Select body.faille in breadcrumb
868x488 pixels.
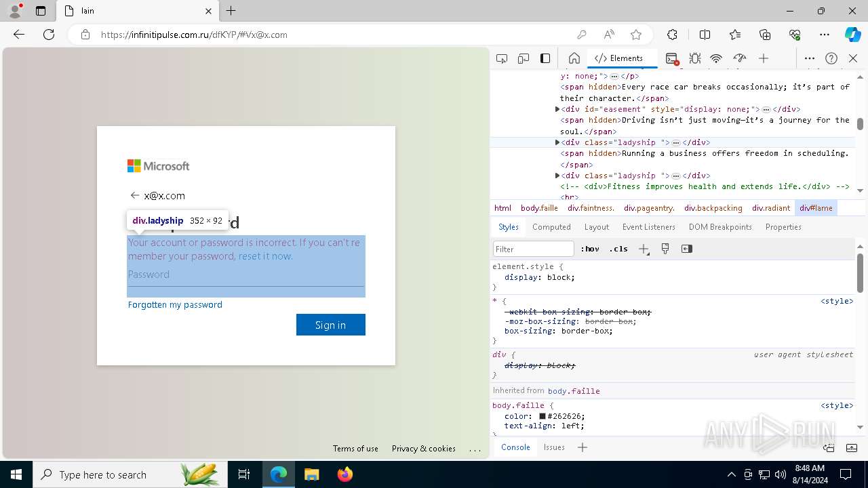pos(539,208)
